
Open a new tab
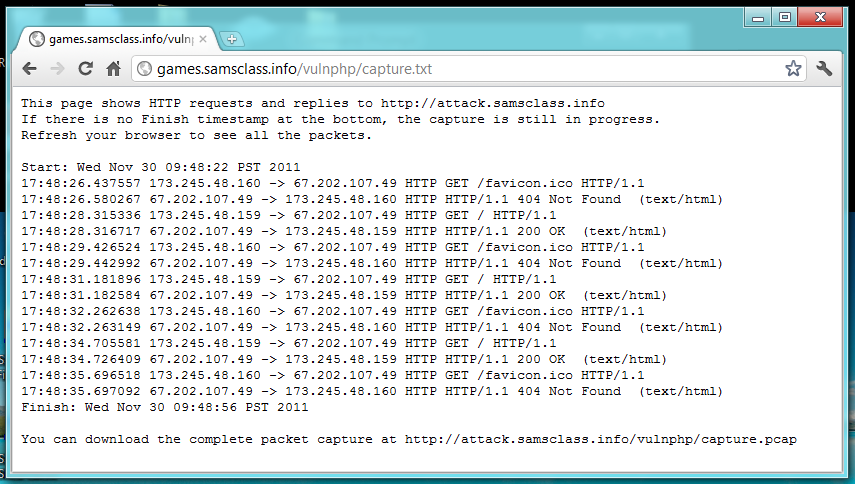(232, 40)
